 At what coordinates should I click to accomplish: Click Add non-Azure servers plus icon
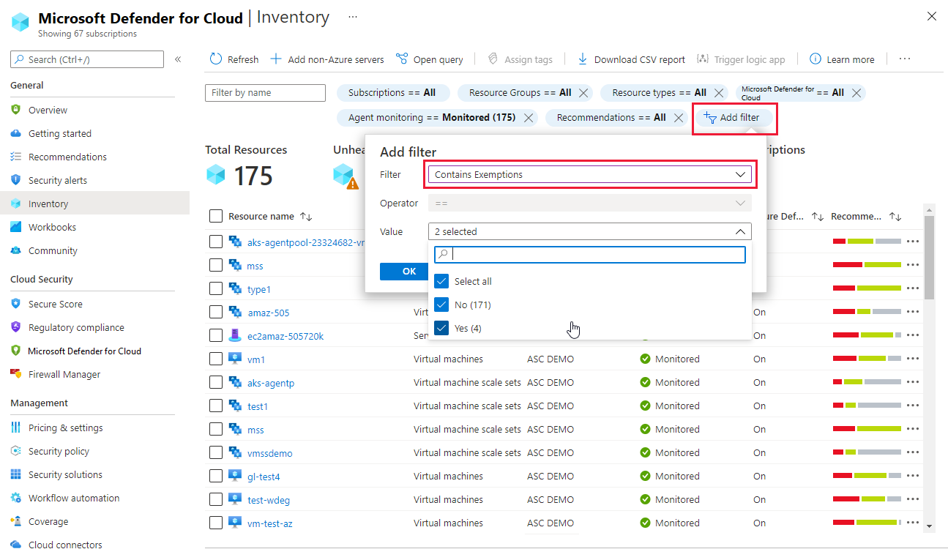tap(276, 59)
